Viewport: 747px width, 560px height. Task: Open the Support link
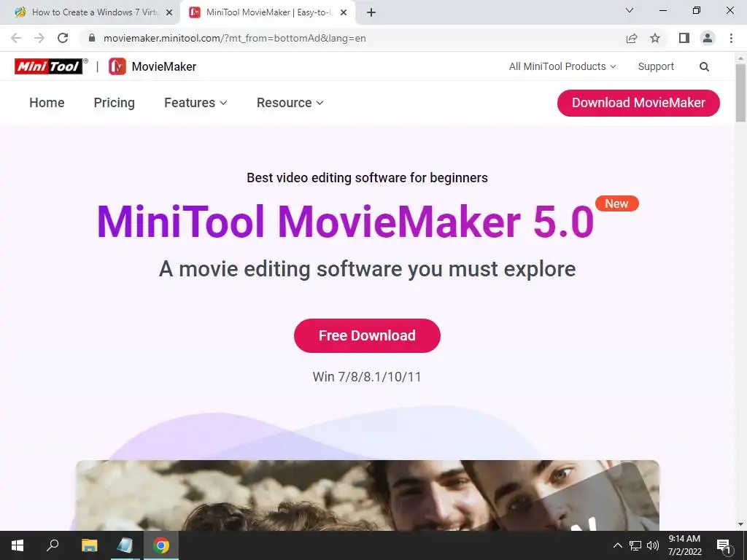pyautogui.click(x=656, y=66)
